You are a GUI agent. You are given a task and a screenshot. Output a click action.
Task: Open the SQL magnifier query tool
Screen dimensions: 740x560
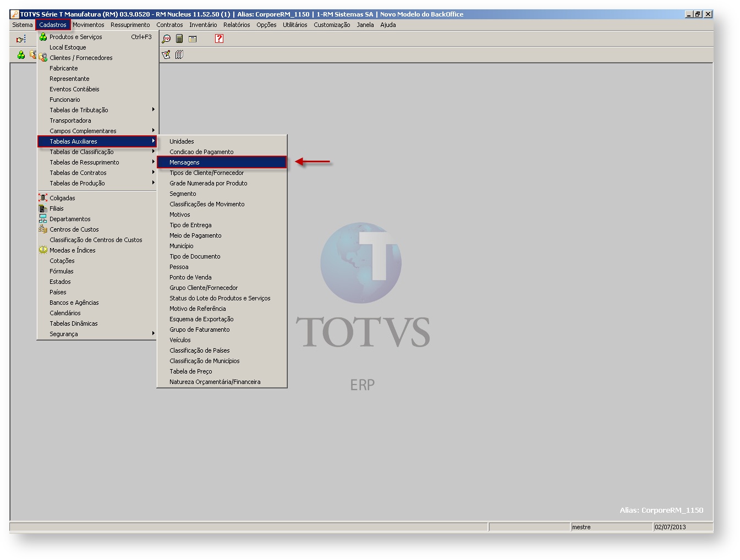click(166, 39)
